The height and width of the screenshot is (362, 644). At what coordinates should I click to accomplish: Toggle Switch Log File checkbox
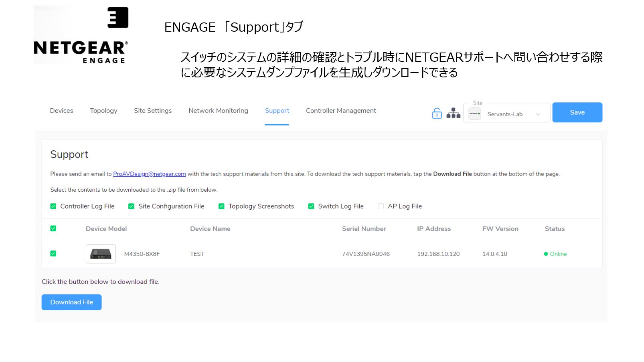311,206
